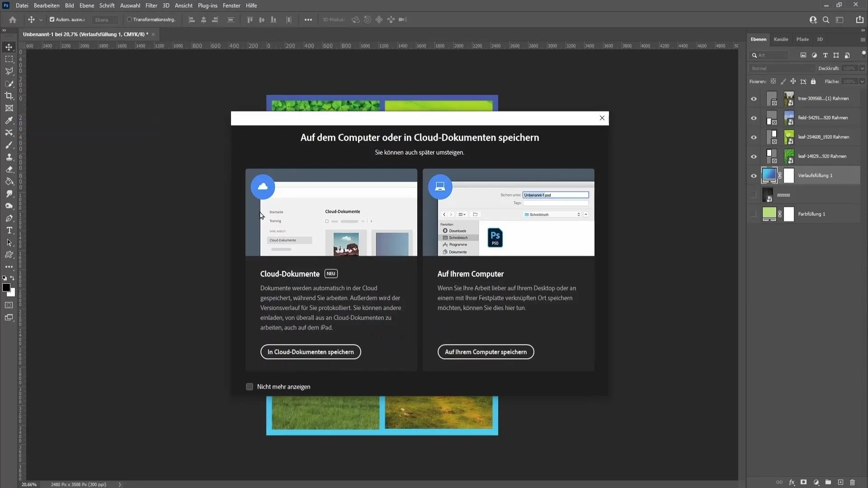Open the layer filter Art dropdown
The width and height of the screenshot is (868, 488).
point(769,55)
